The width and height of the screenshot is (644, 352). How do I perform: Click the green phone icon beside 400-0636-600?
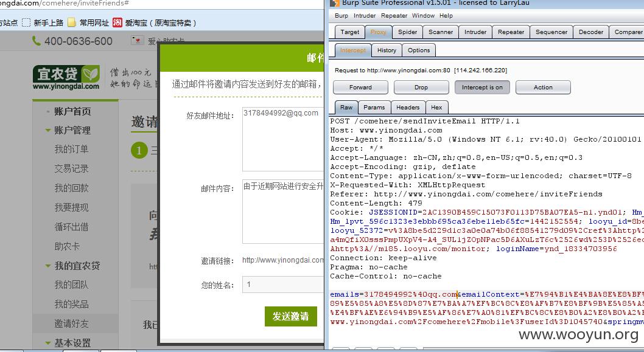pyautogui.click(x=36, y=41)
